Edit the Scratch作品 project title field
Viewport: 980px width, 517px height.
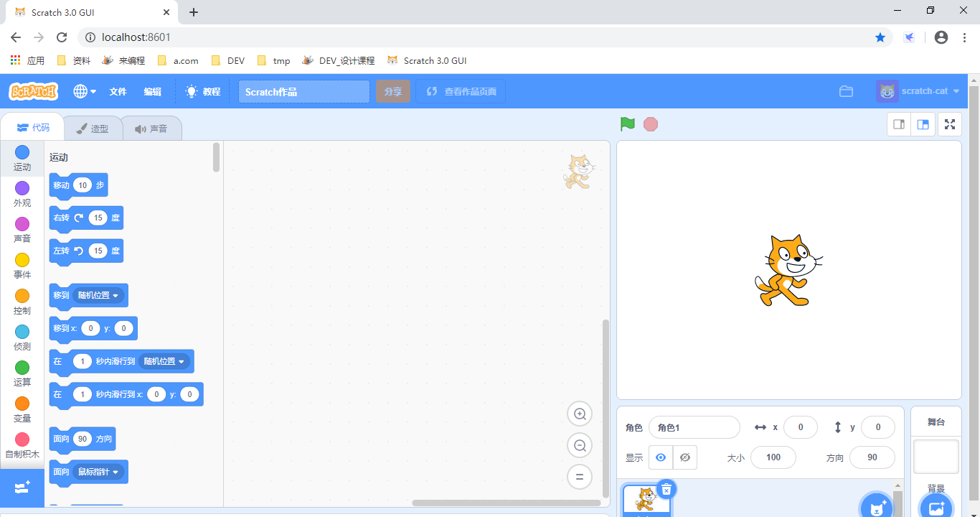click(x=303, y=91)
